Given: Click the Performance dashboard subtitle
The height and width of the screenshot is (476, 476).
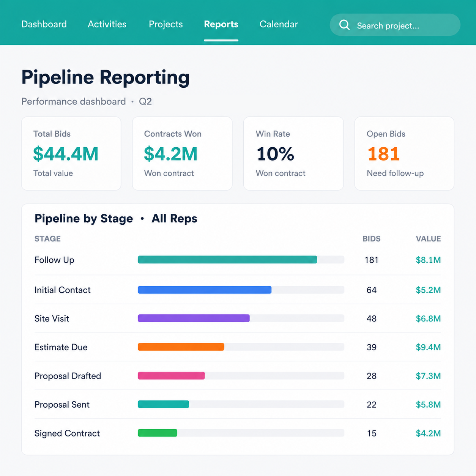Looking at the screenshot, I should tap(73, 101).
